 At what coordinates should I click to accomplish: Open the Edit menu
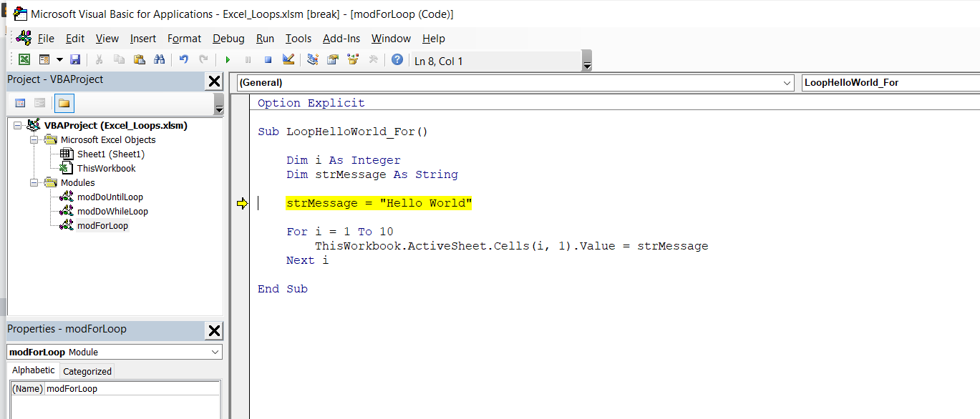click(75, 39)
